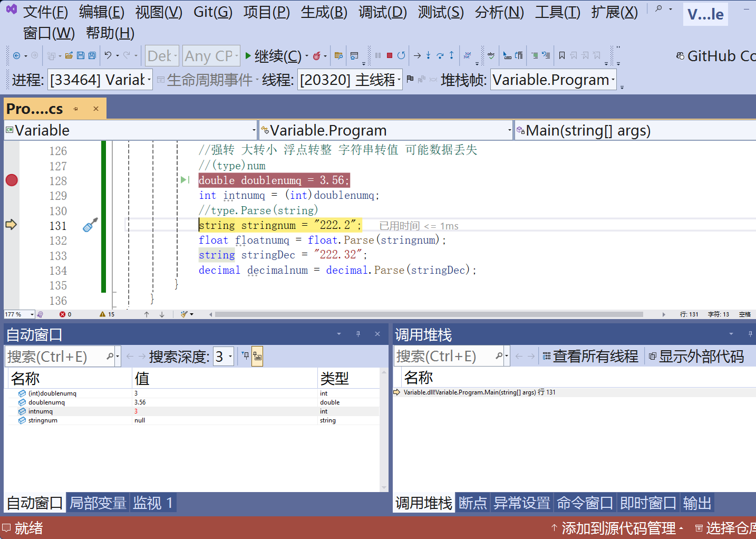Image resolution: width=756 pixels, height=539 pixels.
Task: Click the Autos window vertical scrollbar
Action: point(384,430)
